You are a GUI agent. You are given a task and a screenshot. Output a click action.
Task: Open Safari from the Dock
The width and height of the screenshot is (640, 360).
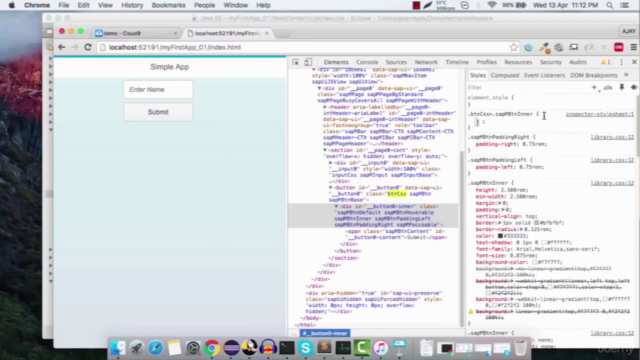point(156,348)
